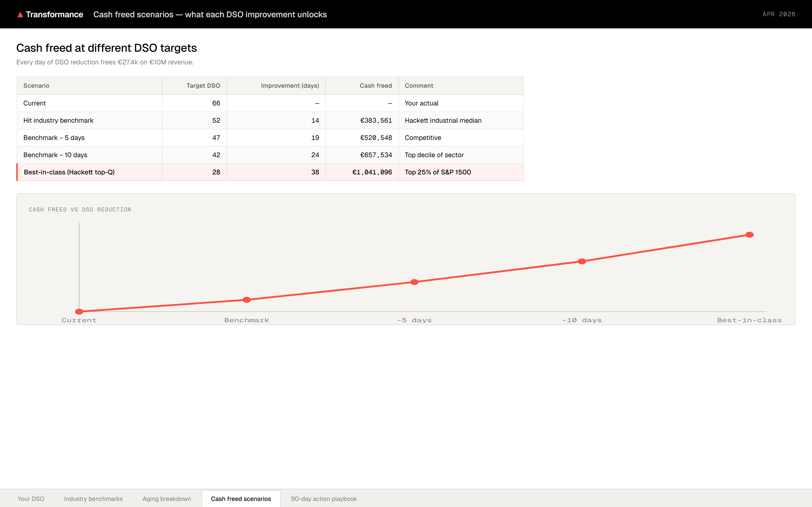Switch to Industry benchmarks tab
Viewport: 812px width, 507px height.
[93, 499]
